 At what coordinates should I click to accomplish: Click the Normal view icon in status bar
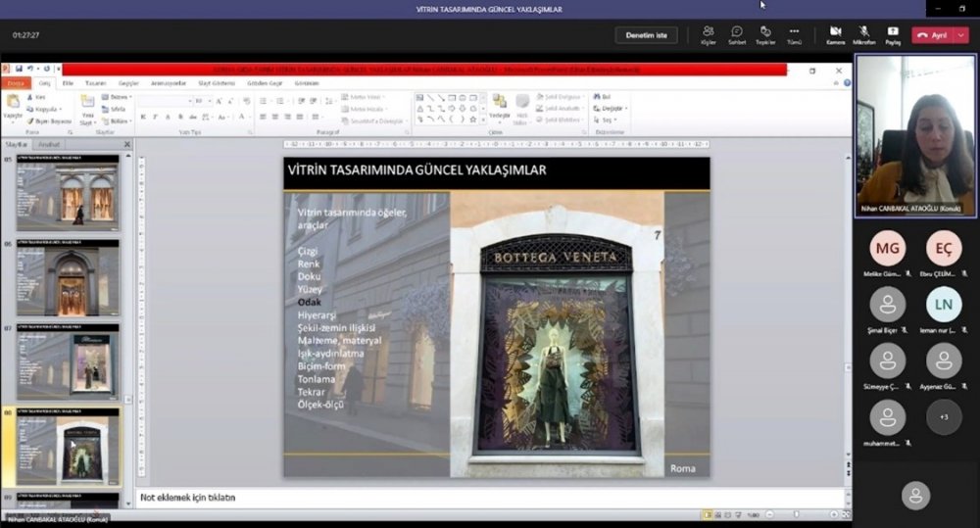click(x=708, y=515)
